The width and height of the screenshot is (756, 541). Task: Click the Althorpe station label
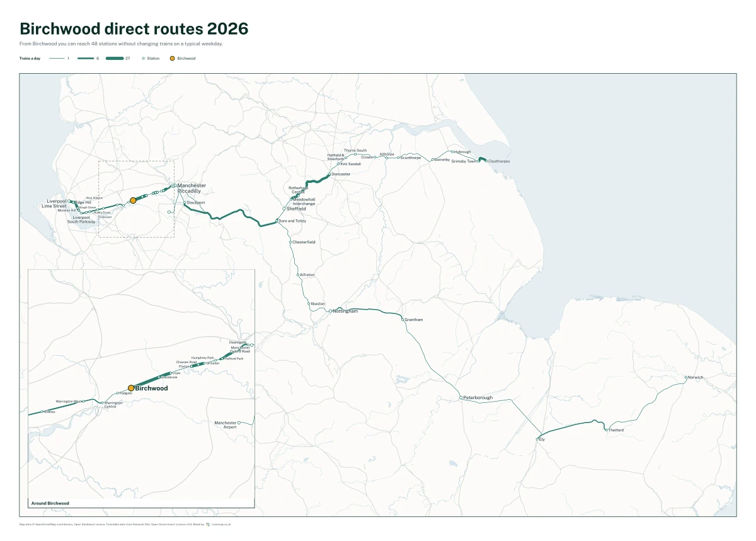387,154
